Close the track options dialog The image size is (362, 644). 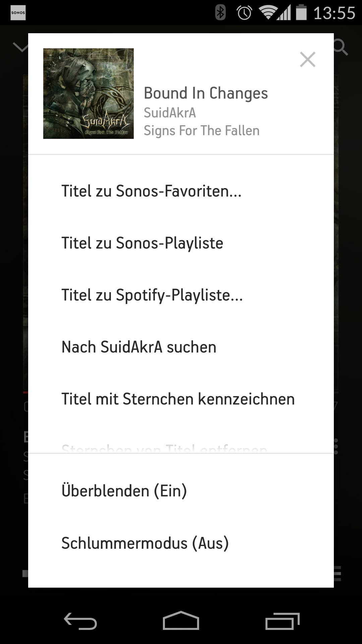307,60
